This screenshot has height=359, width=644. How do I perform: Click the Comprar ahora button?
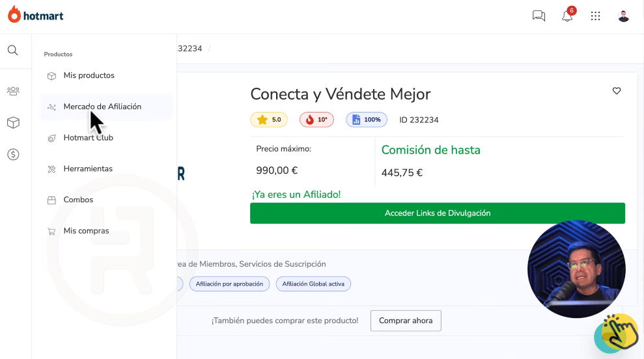point(406,321)
